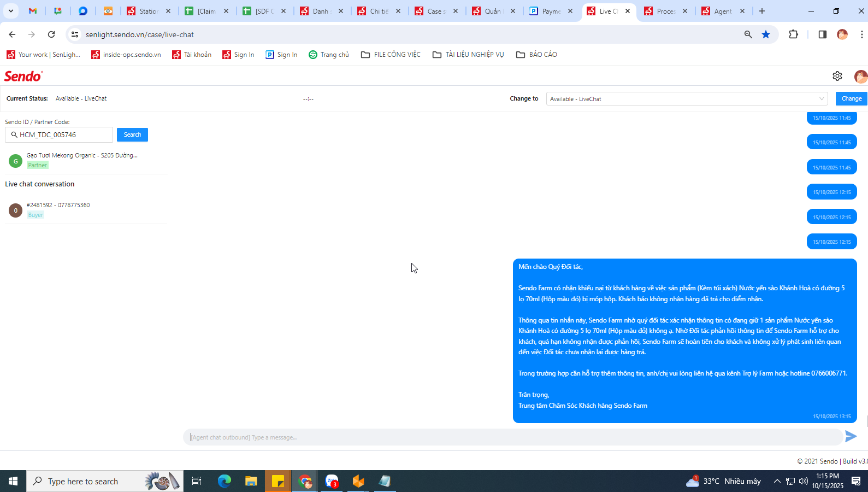Click the Search button
This screenshot has width=868, height=492.
132,134
